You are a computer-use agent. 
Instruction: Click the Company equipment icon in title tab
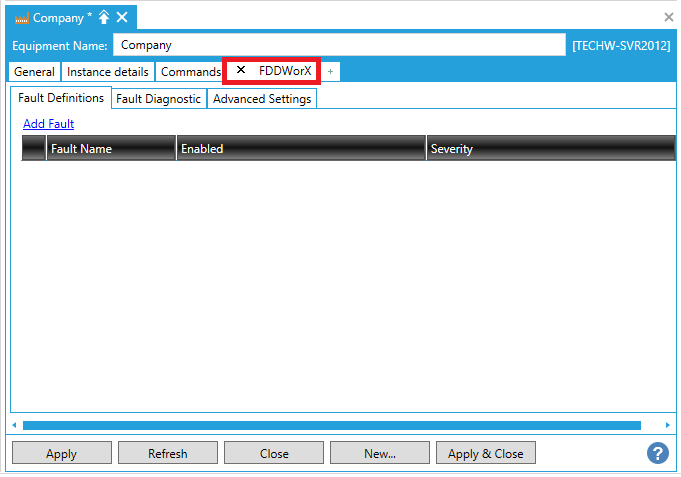click(x=22, y=18)
